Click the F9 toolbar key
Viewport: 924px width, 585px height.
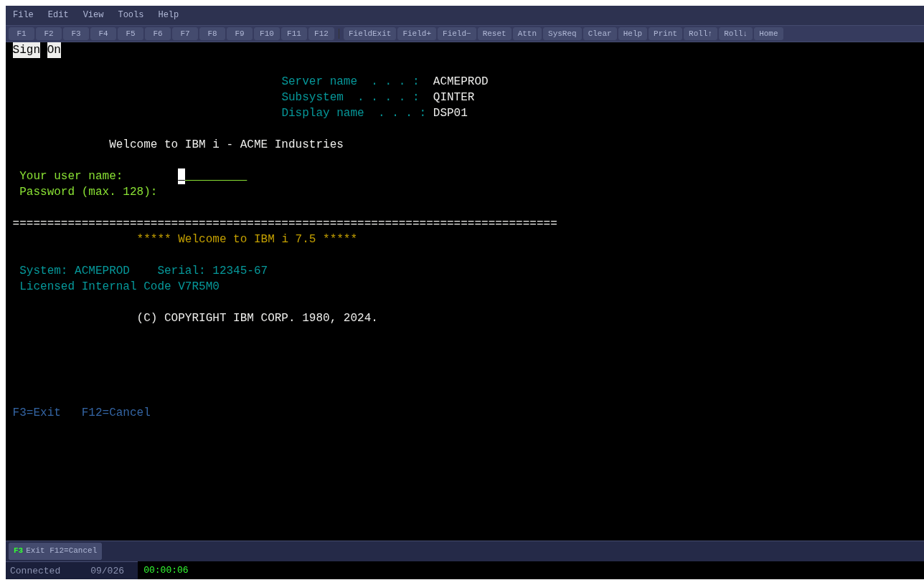240,34
